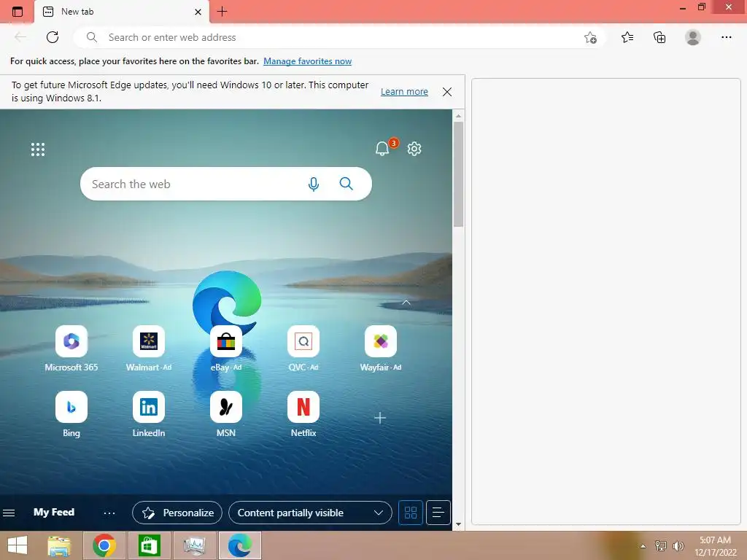Open the volume speaker tray icon
747x560 pixels.
tap(678, 546)
